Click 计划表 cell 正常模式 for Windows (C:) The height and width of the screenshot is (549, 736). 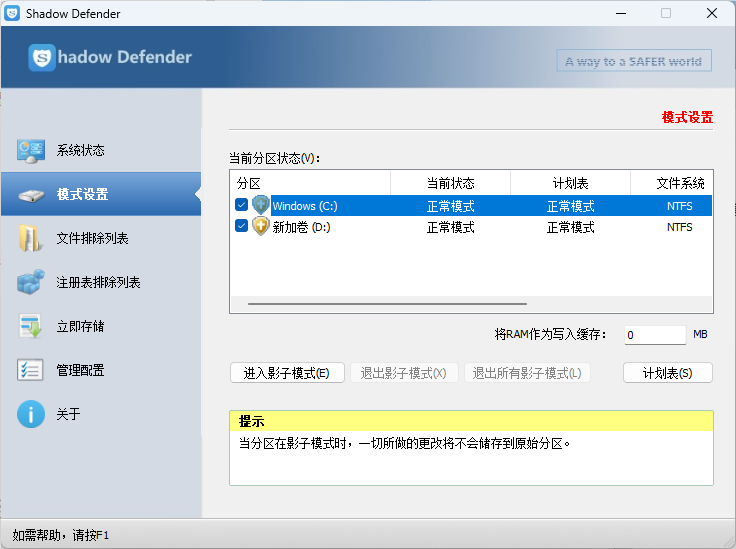pyautogui.click(x=571, y=206)
